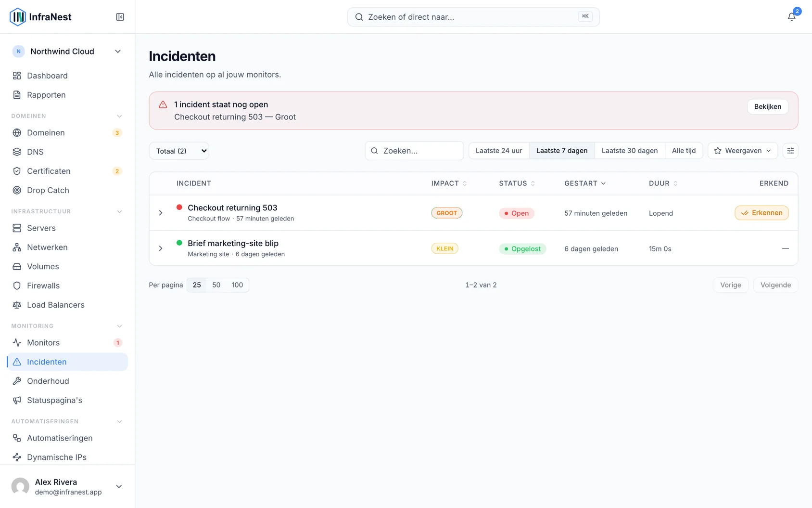Click the warning triangle in alert banner
This screenshot has height=508, width=812.
pos(163,104)
